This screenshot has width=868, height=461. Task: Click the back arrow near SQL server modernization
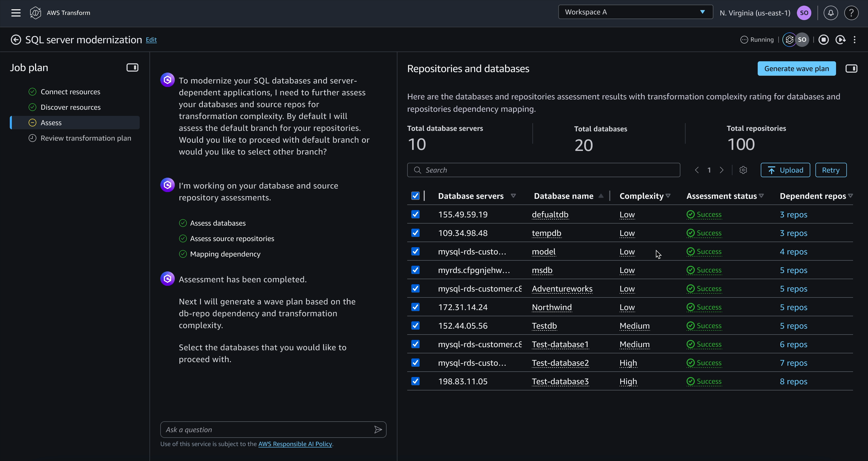[16, 39]
